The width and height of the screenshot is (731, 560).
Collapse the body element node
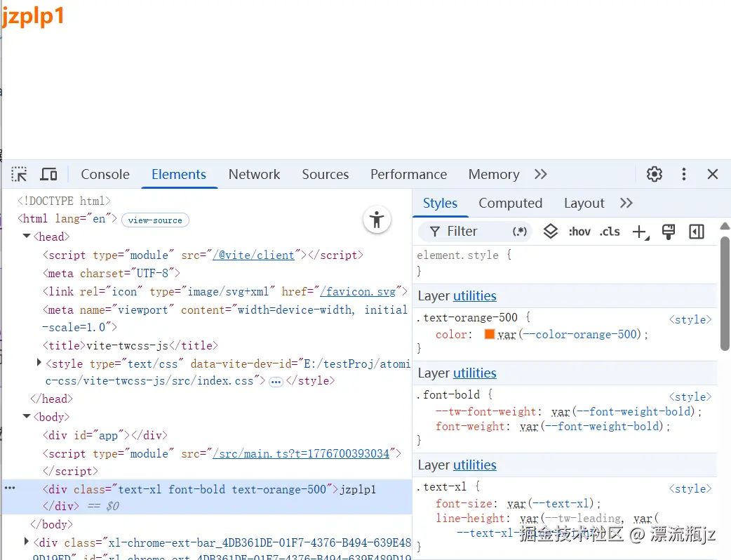[x=27, y=416]
